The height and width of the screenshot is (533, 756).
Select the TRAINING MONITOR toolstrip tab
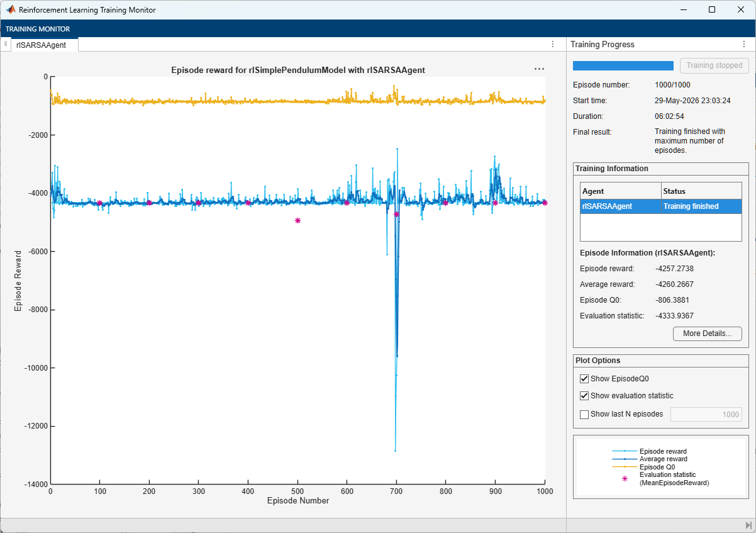click(x=38, y=29)
